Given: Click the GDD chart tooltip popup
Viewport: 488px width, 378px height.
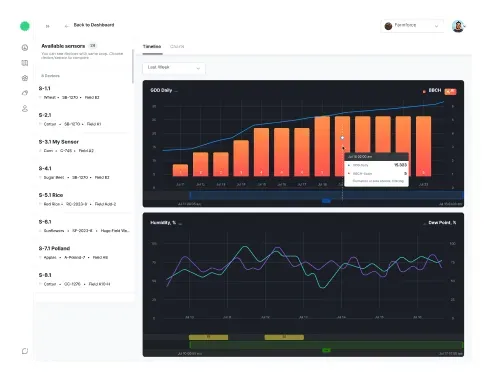Looking at the screenshot, I should tap(376, 170).
